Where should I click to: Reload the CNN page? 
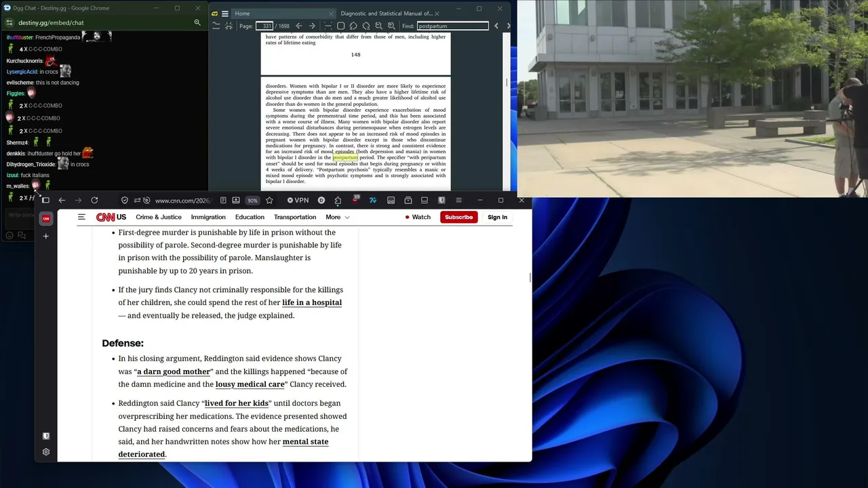coord(94,200)
